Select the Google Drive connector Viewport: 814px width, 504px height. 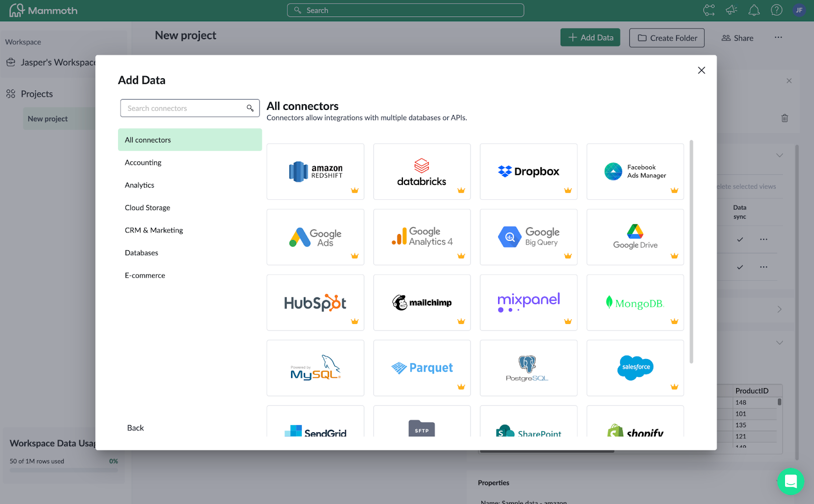coord(635,237)
